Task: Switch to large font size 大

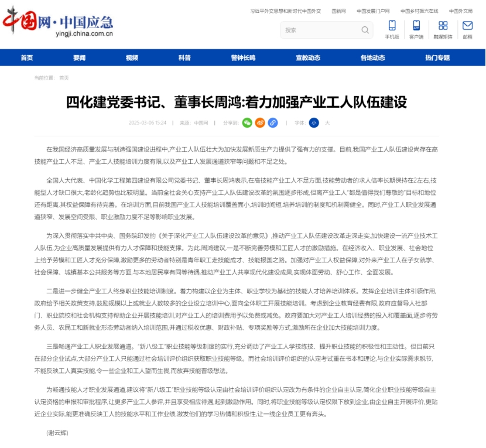Action: click(327, 123)
